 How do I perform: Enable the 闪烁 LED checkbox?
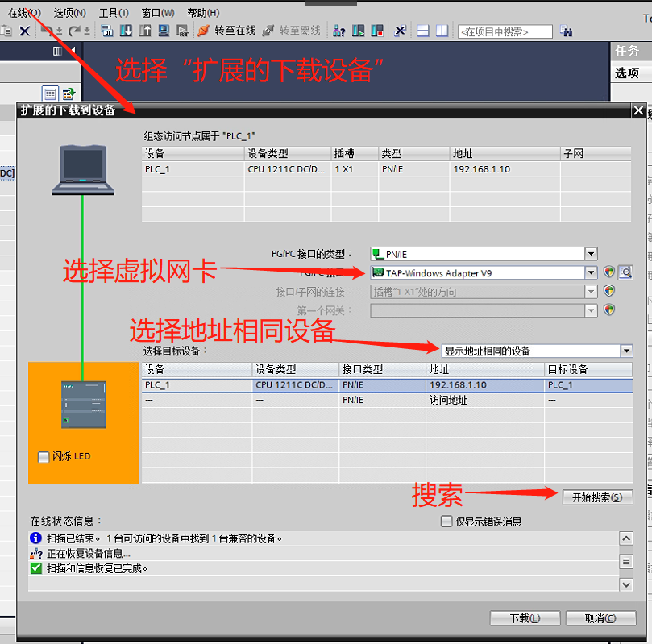pos(44,457)
